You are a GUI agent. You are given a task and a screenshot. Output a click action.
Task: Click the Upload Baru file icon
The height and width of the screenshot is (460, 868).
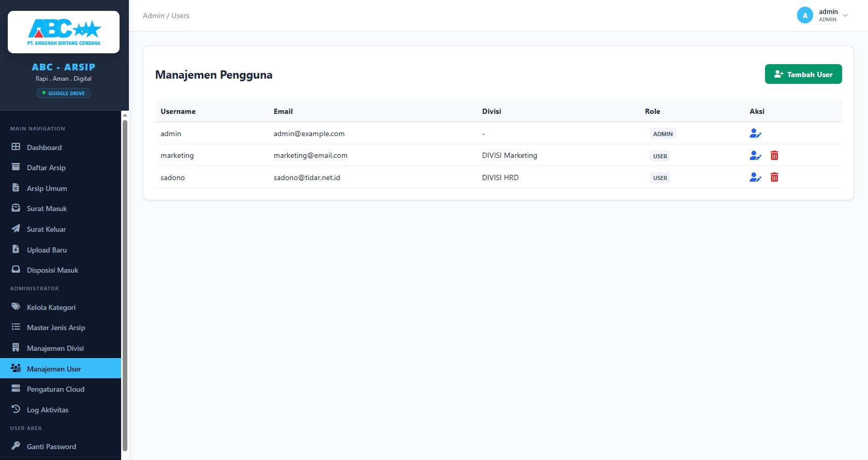click(16, 249)
